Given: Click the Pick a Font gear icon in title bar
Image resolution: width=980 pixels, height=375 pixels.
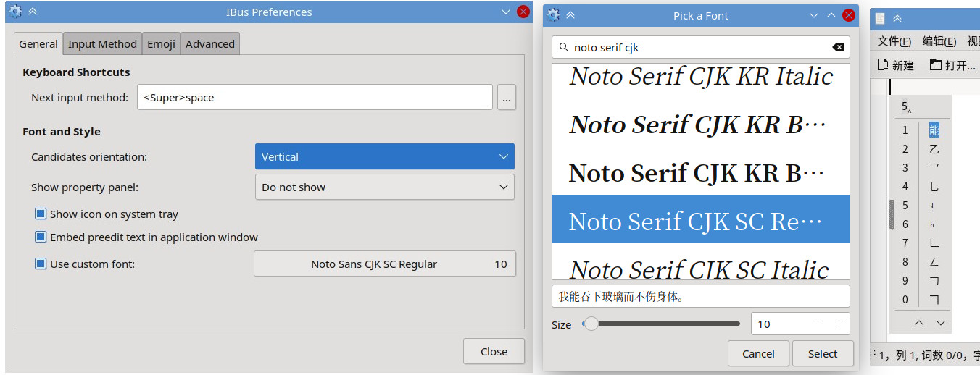Looking at the screenshot, I should click(x=554, y=14).
